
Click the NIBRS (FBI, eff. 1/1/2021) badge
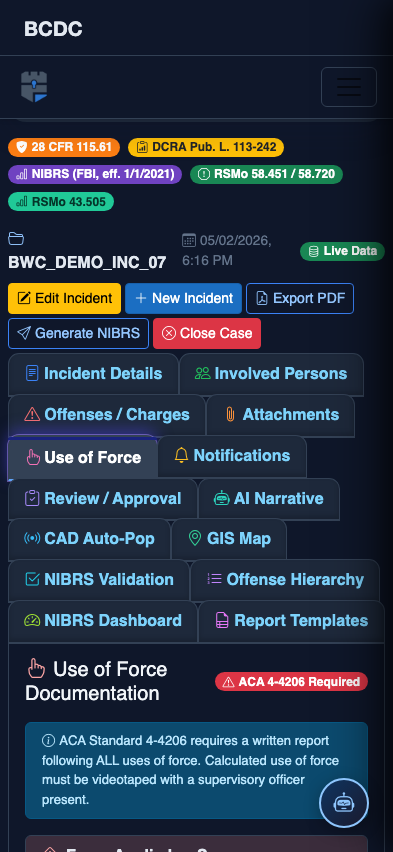(95, 174)
